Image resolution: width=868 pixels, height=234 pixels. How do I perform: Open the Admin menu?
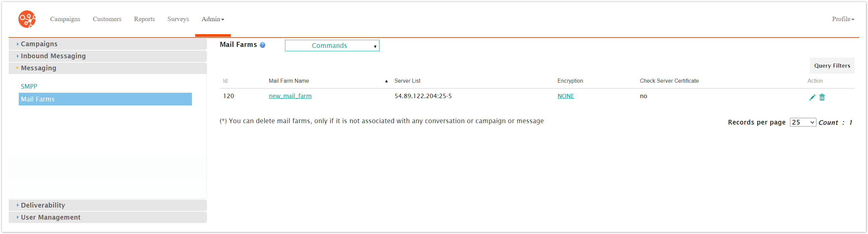click(x=213, y=19)
